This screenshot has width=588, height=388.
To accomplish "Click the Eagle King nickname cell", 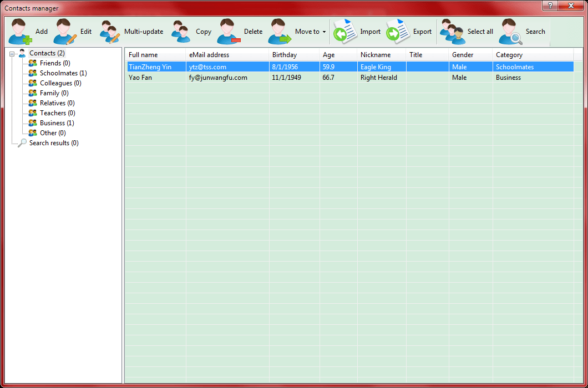I will tap(382, 67).
